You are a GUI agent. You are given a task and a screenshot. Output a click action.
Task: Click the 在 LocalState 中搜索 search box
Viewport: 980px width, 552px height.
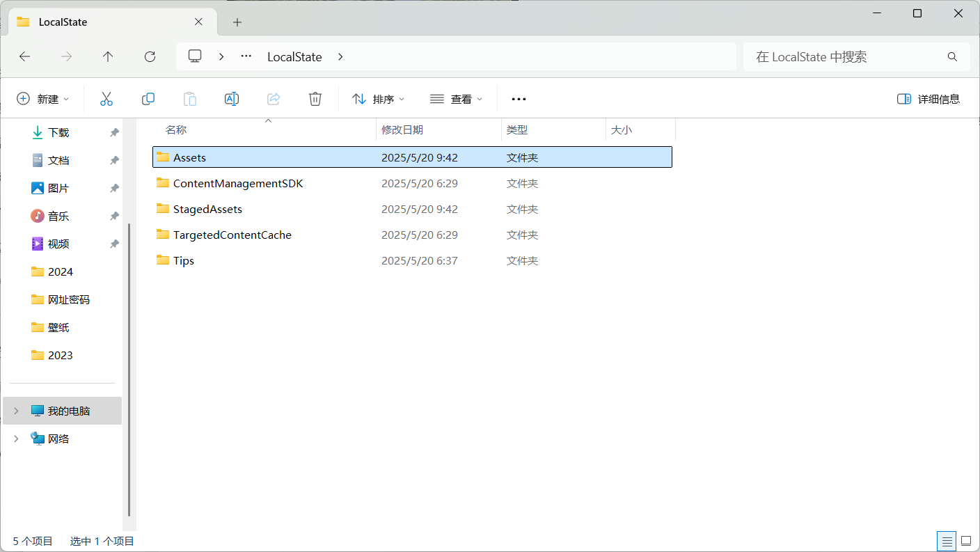846,57
